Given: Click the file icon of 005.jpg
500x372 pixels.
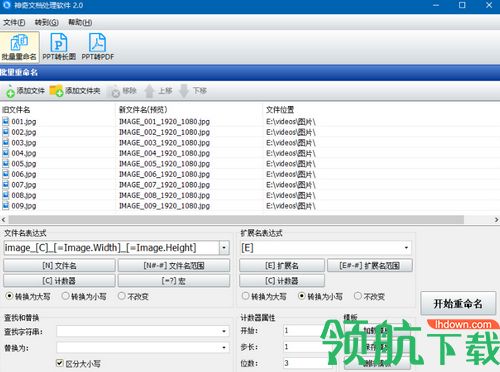Looking at the screenshot, I should (6, 164).
